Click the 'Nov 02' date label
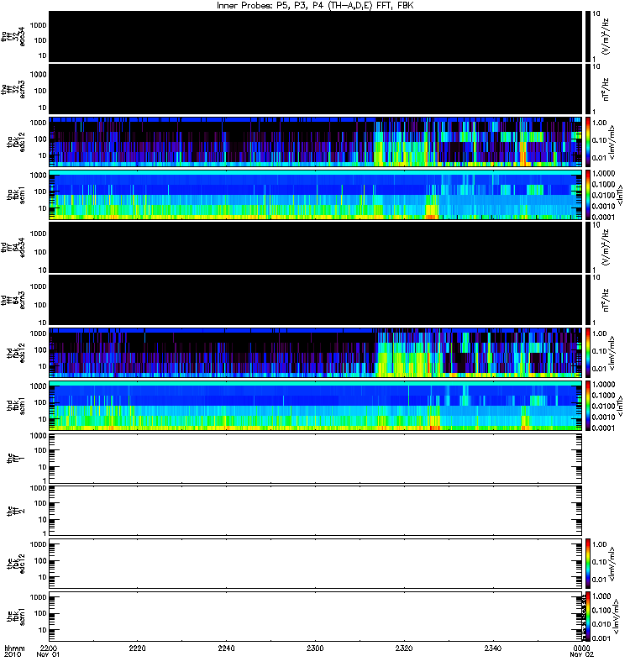Image resolution: width=630 pixels, height=672 pixels. pos(581,654)
